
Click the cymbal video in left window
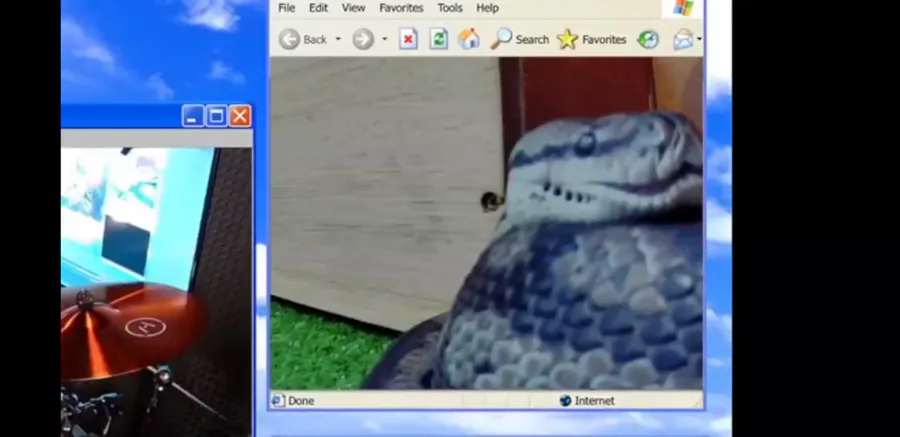(156, 292)
